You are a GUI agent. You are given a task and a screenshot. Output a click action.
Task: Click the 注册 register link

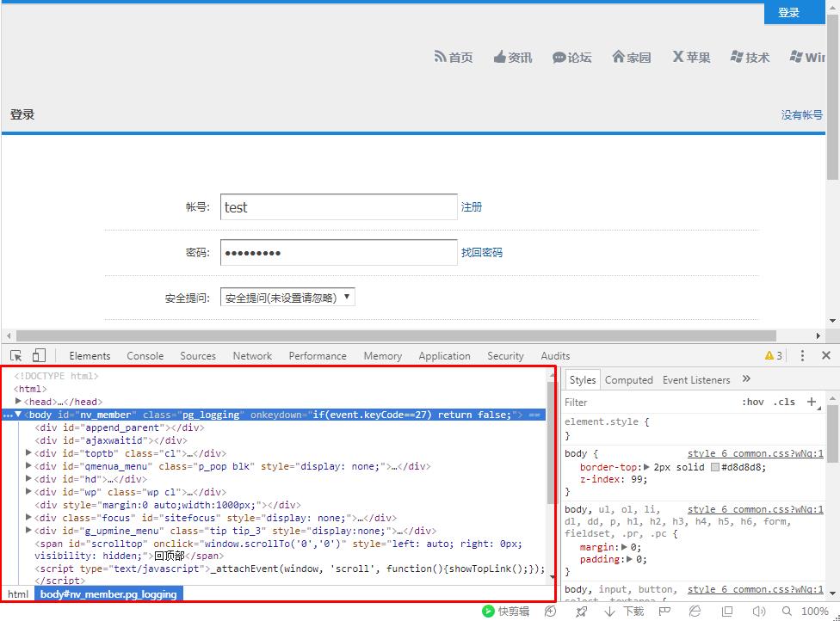472,207
